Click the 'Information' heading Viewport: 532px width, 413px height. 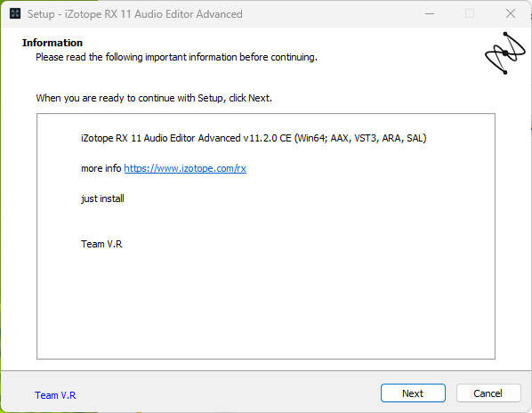pyautogui.click(x=52, y=43)
